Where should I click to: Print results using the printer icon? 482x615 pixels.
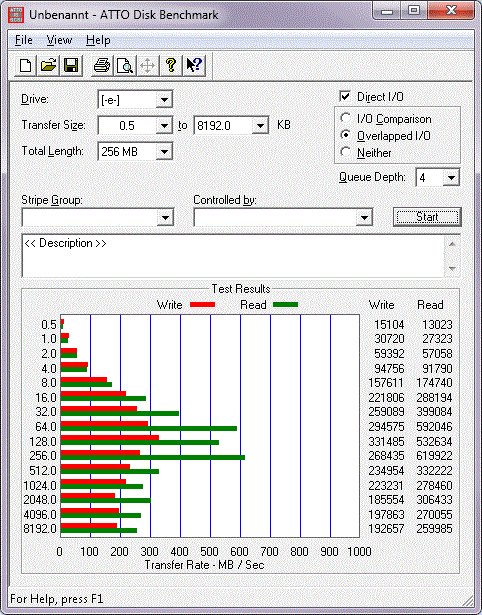click(102, 65)
